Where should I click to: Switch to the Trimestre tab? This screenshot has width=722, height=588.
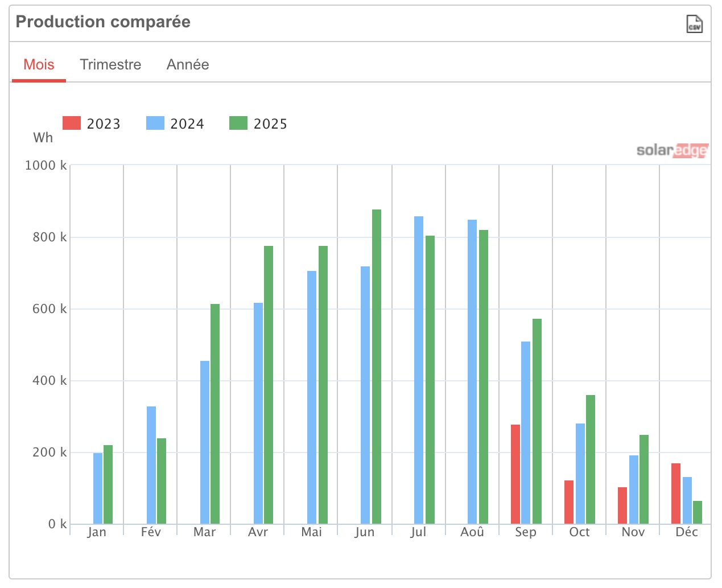pos(110,64)
